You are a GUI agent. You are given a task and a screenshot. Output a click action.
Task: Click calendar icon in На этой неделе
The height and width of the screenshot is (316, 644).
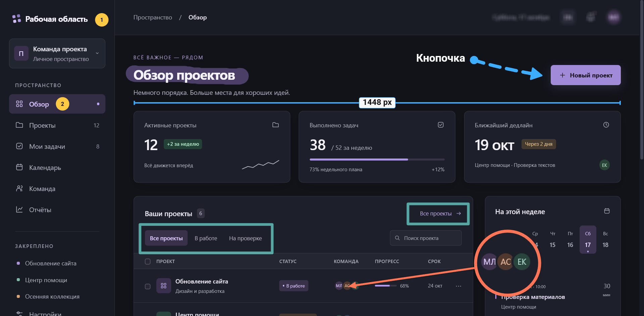tap(607, 211)
